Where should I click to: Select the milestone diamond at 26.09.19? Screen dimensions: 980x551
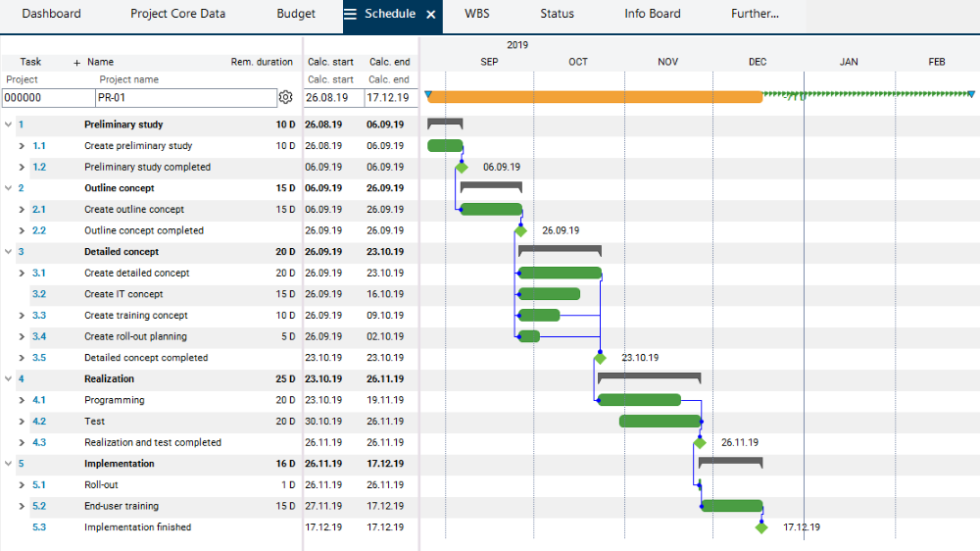tap(520, 231)
